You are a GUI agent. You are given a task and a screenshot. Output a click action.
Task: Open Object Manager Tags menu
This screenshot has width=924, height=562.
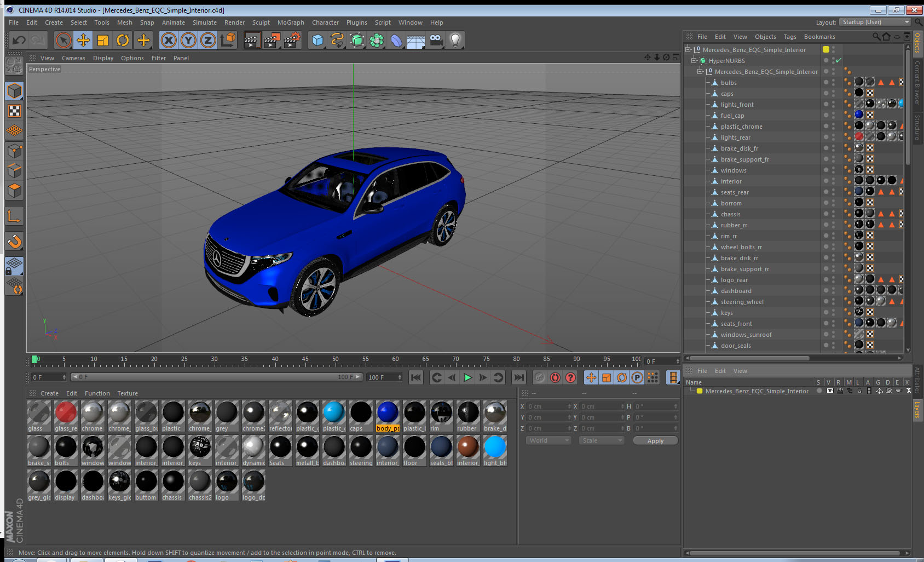click(x=790, y=37)
